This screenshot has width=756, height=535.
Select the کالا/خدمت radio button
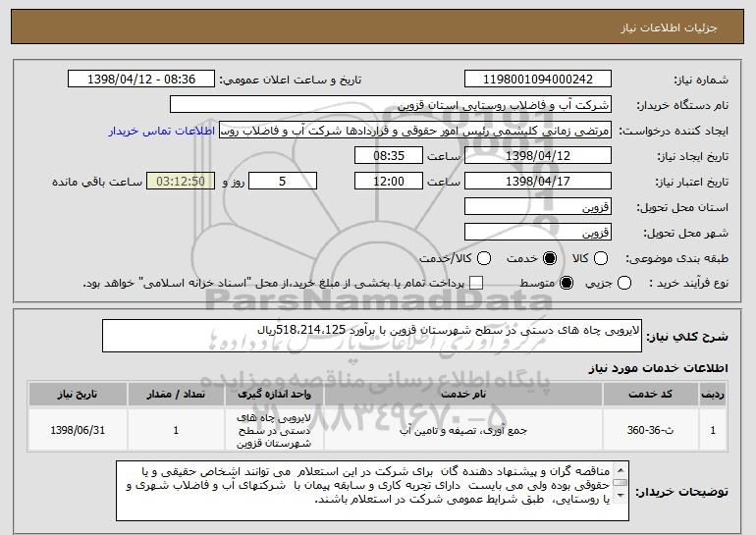484,258
